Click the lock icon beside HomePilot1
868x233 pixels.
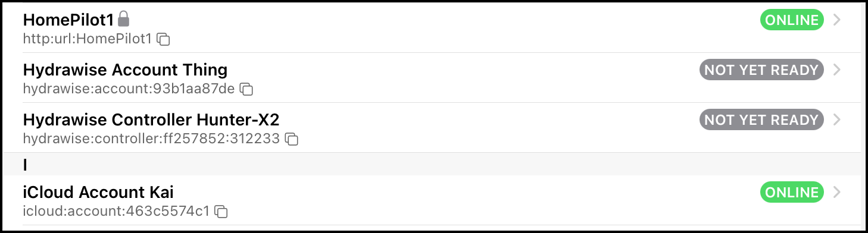click(123, 19)
